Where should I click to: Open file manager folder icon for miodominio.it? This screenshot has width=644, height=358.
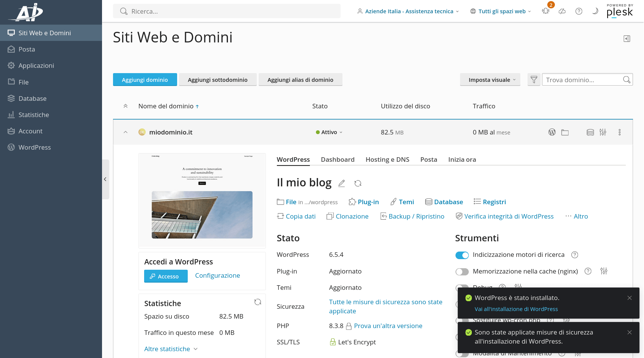coord(565,132)
